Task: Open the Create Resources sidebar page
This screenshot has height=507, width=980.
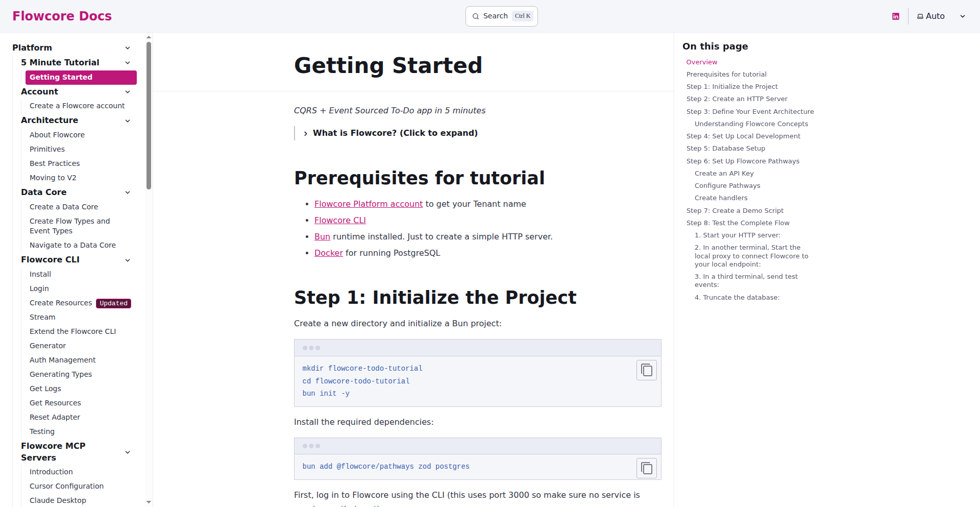Action: pos(61,303)
